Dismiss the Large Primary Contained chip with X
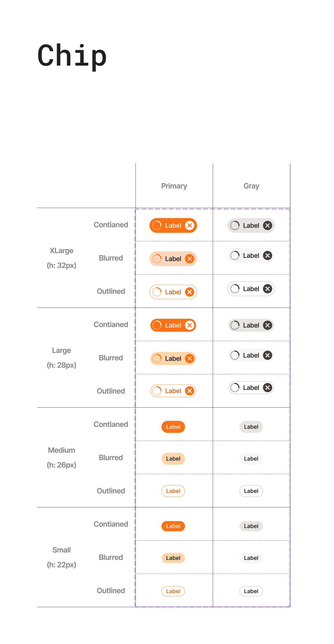The width and height of the screenshot is (334, 644). [189, 325]
